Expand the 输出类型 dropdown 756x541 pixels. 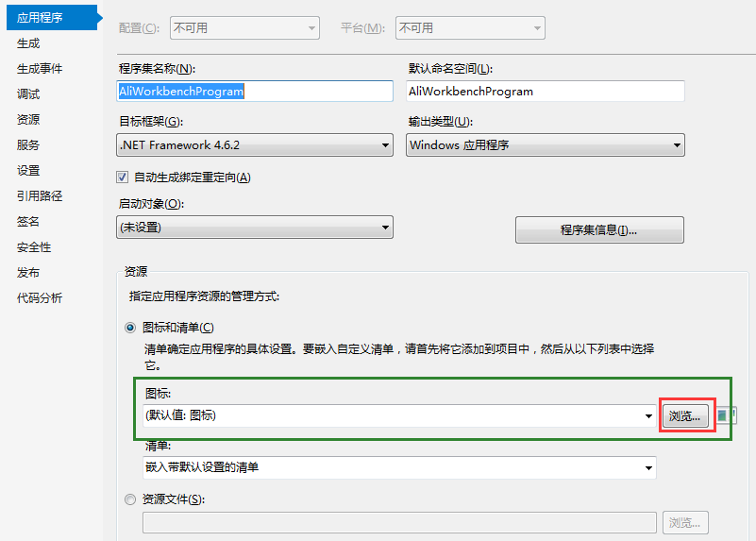pyautogui.click(x=546, y=145)
